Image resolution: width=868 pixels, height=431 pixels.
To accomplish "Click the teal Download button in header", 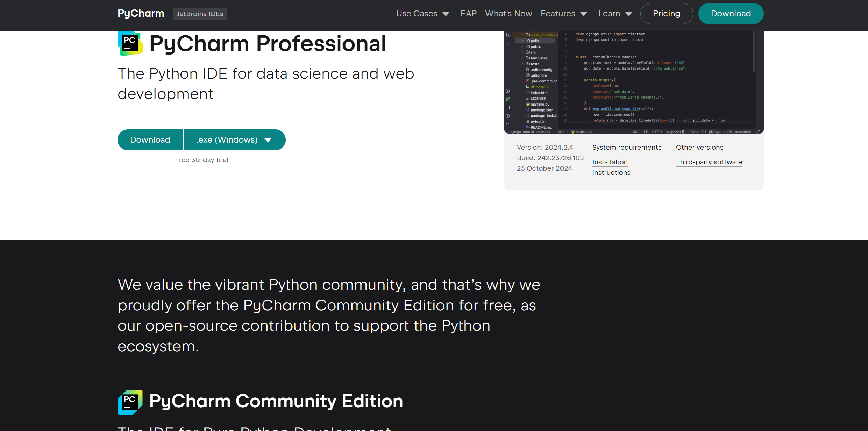I will [x=731, y=14].
